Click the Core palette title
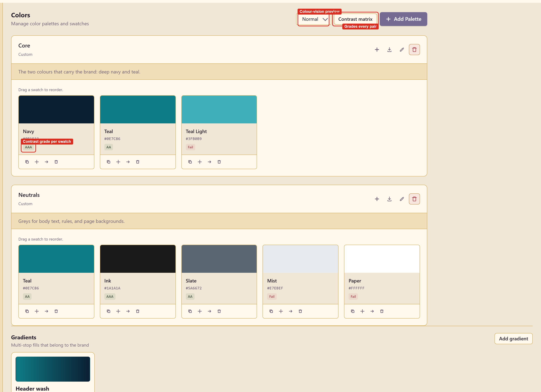This screenshot has height=392, width=541. 24,46
